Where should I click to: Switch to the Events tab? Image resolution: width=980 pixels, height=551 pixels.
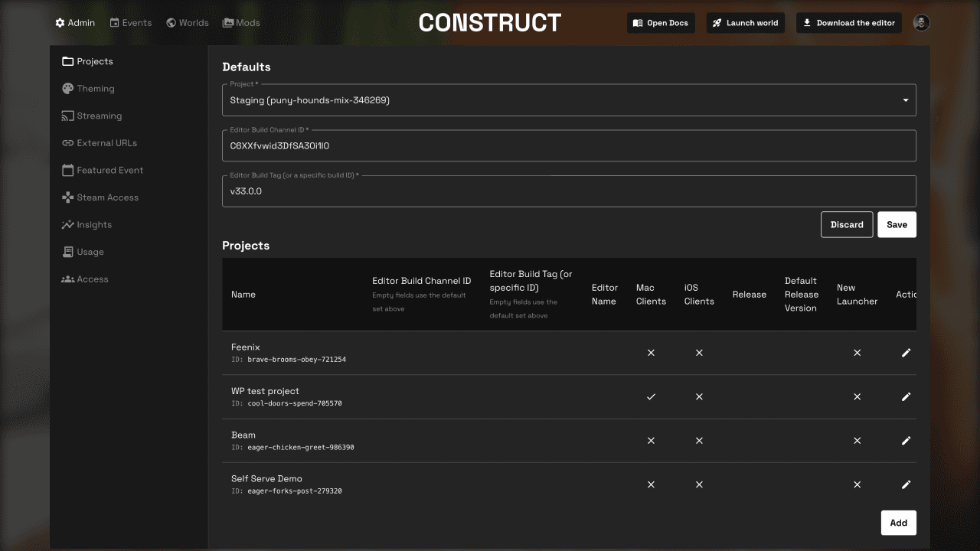click(x=131, y=22)
